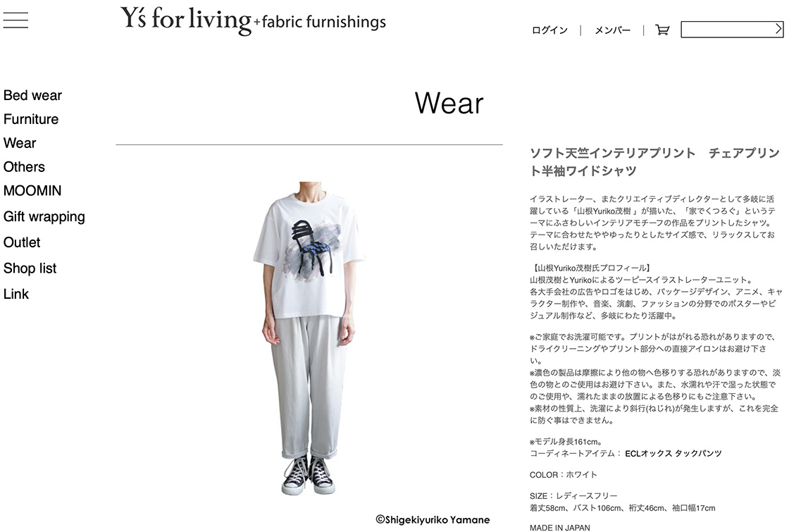This screenshot has height=532, width=789.
Task: Open the メンバー member link
Action: tap(612, 30)
